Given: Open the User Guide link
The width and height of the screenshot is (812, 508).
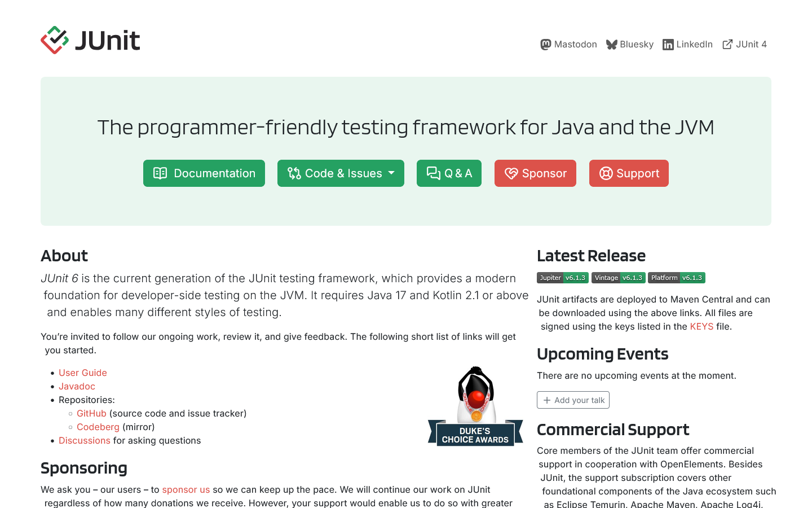Looking at the screenshot, I should [83, 373].
